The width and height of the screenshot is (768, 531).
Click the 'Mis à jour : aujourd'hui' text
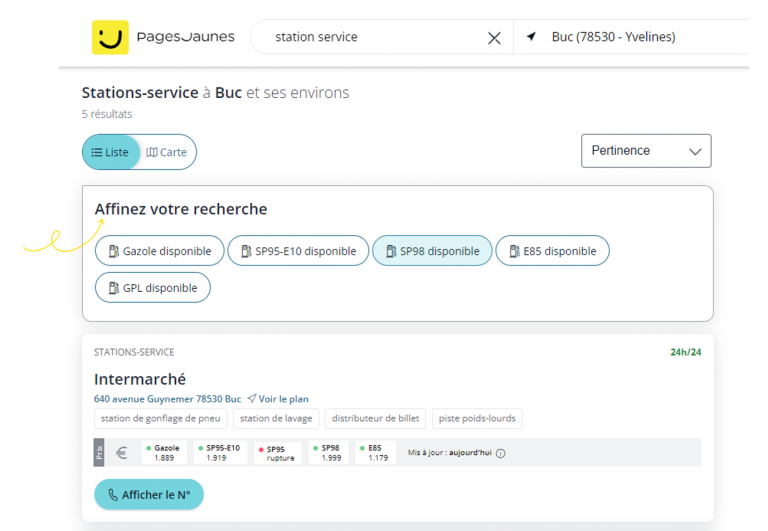pyautogui.click(x=449, y=453)
